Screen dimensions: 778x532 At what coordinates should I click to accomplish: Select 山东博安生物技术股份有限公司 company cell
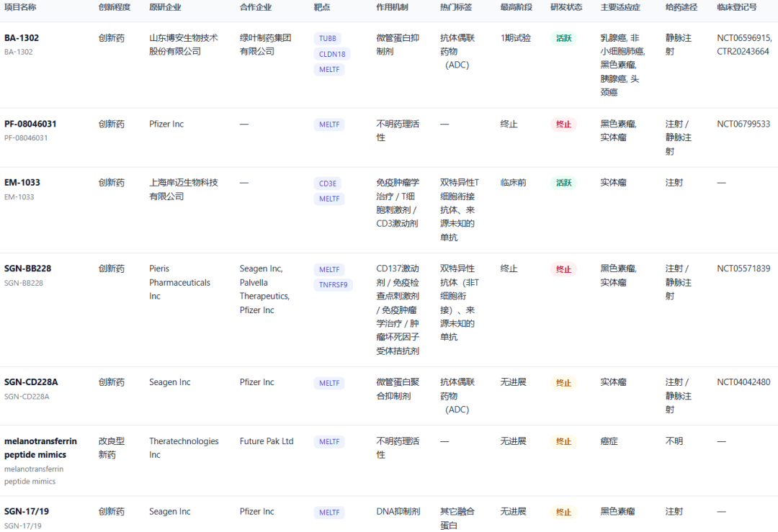coord(184,45)
